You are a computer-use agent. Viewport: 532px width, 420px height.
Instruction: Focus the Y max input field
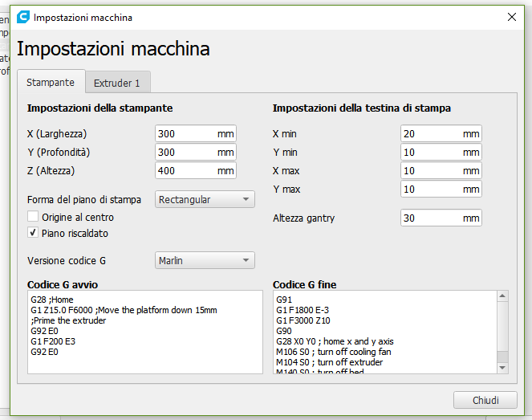click(431, 189)
